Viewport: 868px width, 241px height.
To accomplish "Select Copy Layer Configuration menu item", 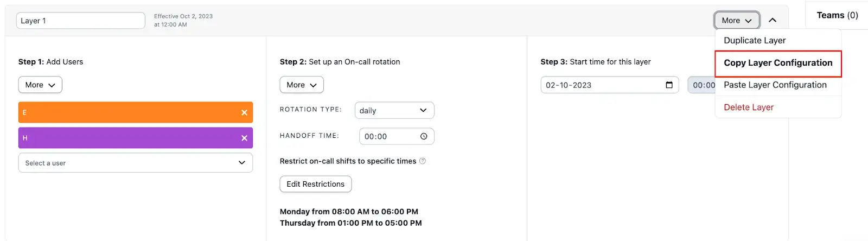I will click(x=777, y=63).
